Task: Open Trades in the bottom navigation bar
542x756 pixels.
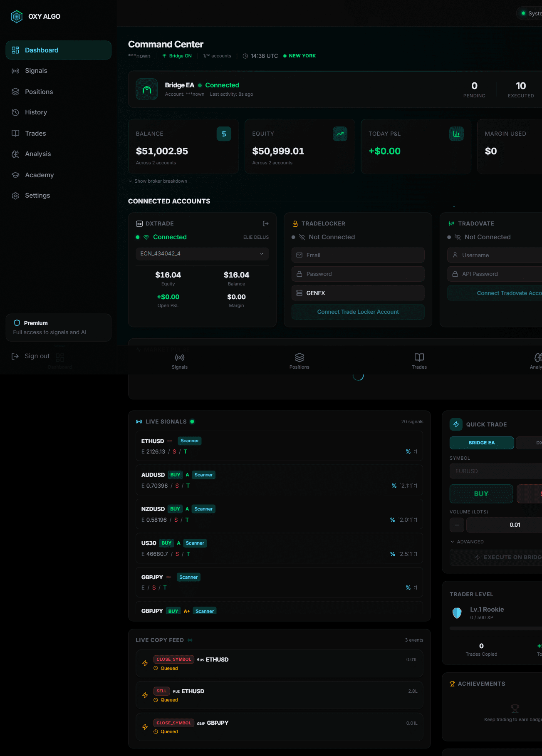Action: pos(419,361)
